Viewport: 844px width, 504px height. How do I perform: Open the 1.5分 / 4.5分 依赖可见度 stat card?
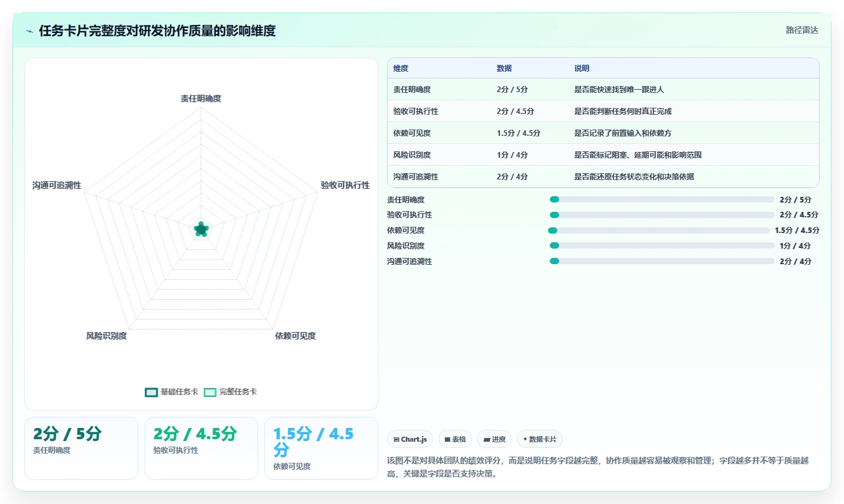coord(321,448)
